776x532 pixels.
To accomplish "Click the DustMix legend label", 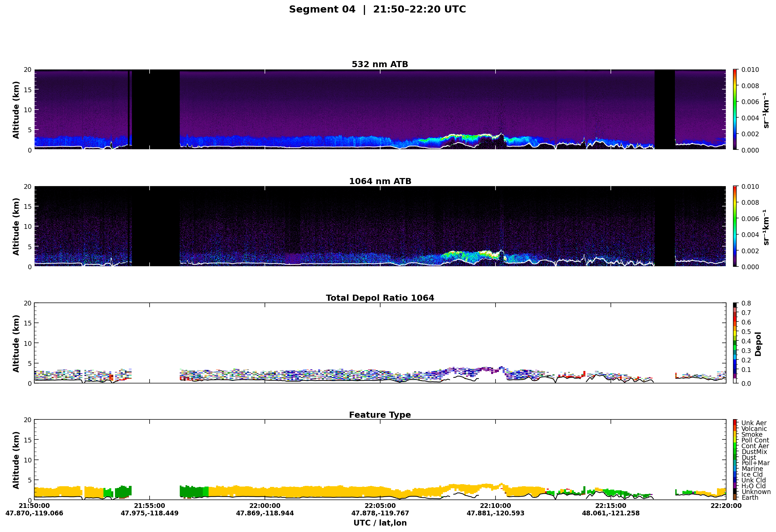I will 754,452.
